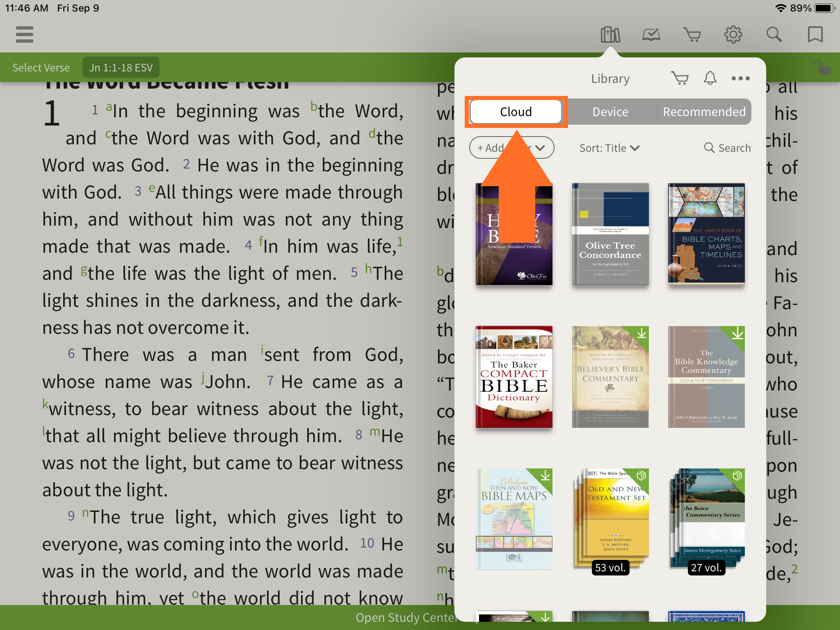
Task: Open Baker Book of Bible Charts cover
Action: tap(706, 234)
